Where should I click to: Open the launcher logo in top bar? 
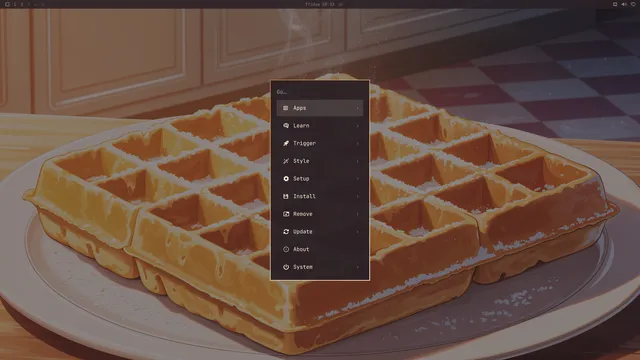click(x=7, y=4)
